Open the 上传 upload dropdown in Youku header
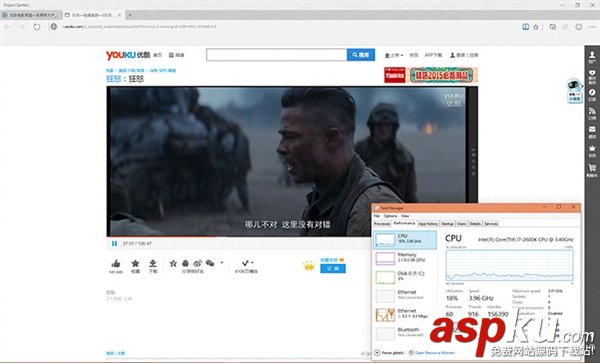 coord(394,55)
